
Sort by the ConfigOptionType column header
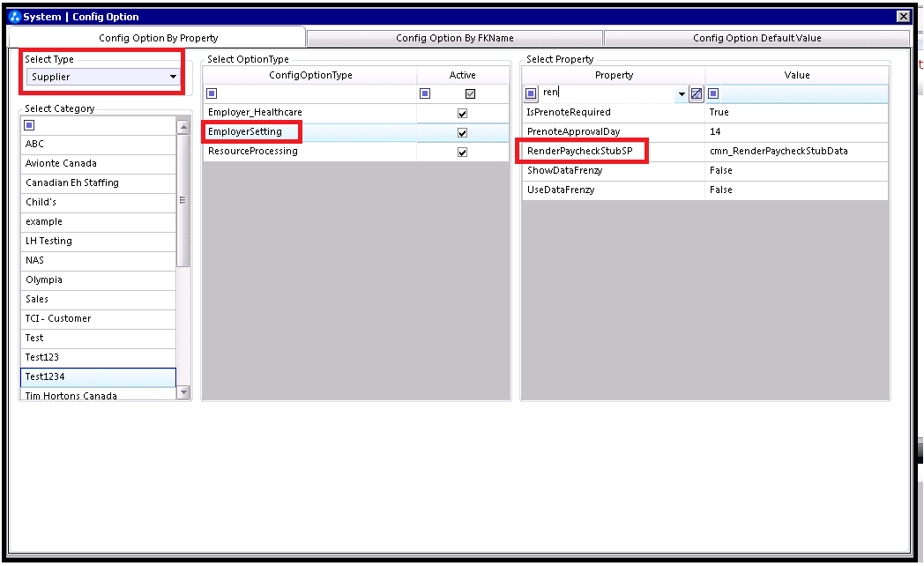(310, 75)
